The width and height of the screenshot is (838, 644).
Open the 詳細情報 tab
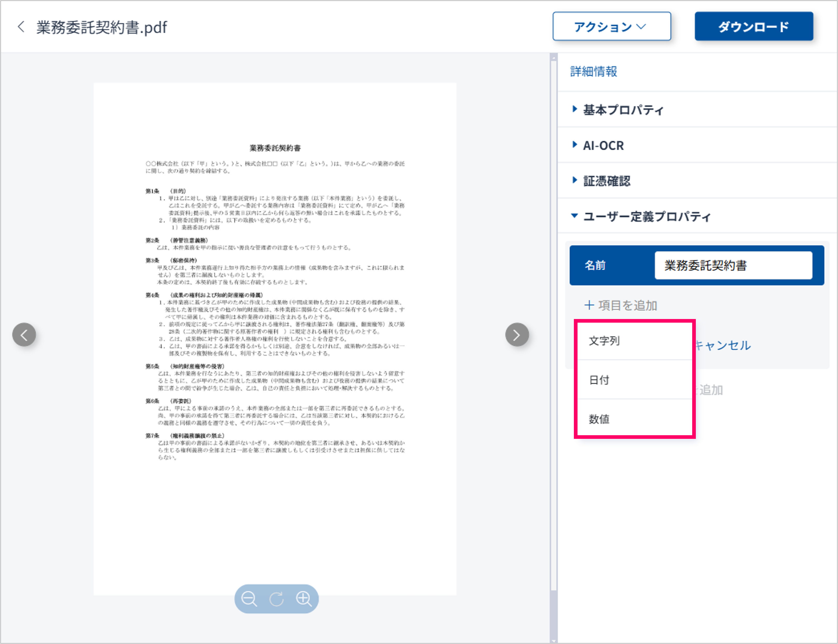pyautogui.click(x=593, y=72)
